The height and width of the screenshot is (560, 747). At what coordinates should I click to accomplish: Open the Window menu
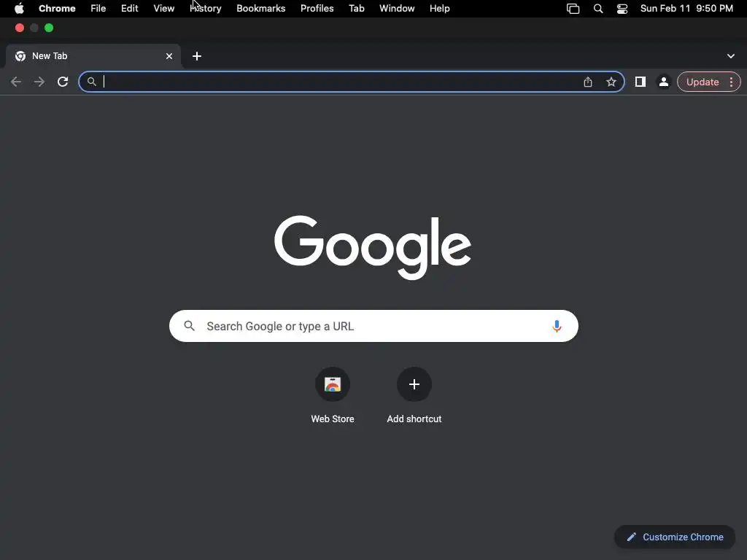coord(397,9)
